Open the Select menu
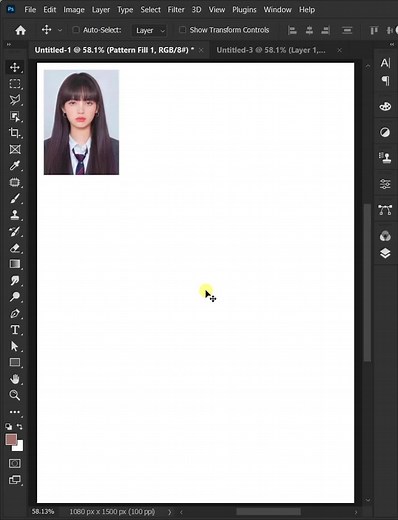The width and height of the screenshot is (398, 520). tap(150, 10)
